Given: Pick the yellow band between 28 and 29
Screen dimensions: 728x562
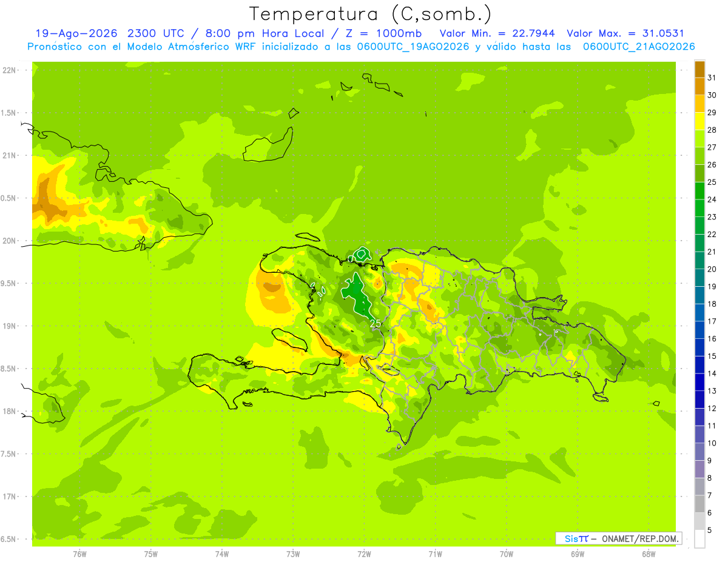Looking at the screenshot, I should coord(699,121).
